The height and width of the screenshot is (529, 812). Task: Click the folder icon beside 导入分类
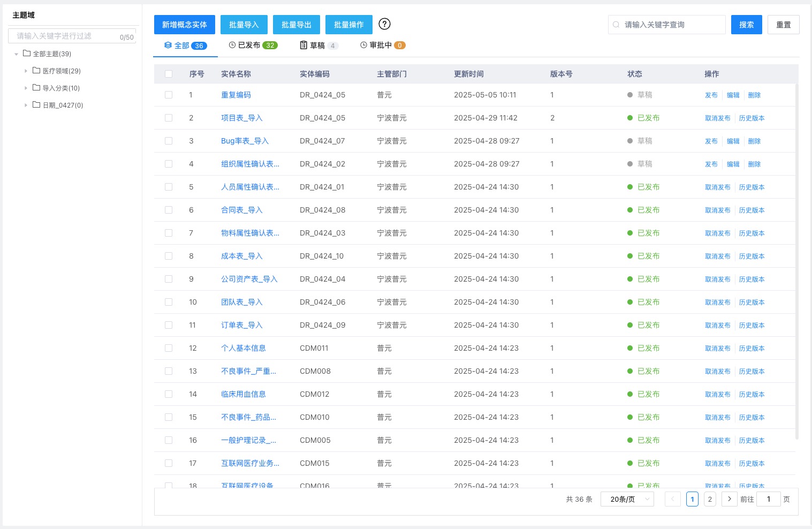[x=36, y=88]
